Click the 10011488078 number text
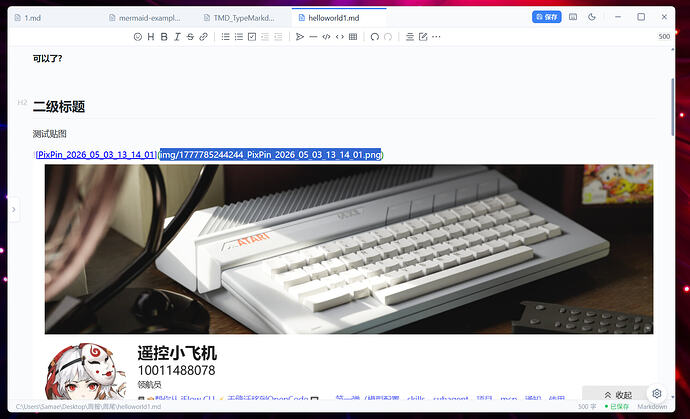Image resolution: width=690 pixels, height=419 pixels. [176, 370]
